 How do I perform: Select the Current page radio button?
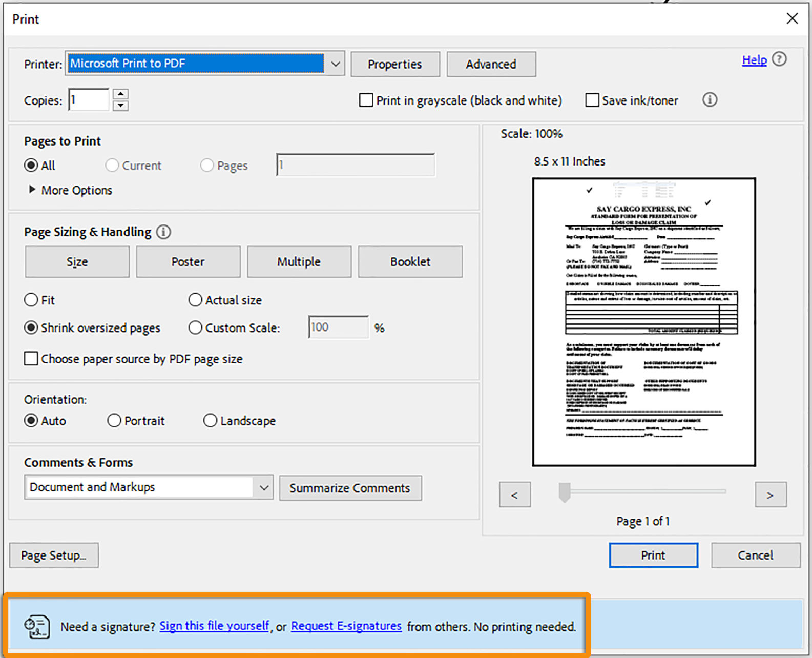pyautogui.click(x=112, y=166)
